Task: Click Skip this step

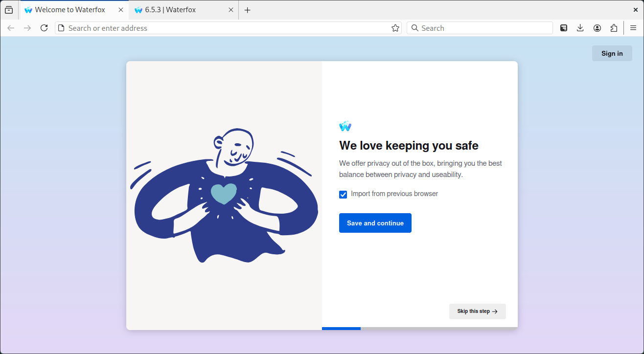Action: click(x=478, y=311)
